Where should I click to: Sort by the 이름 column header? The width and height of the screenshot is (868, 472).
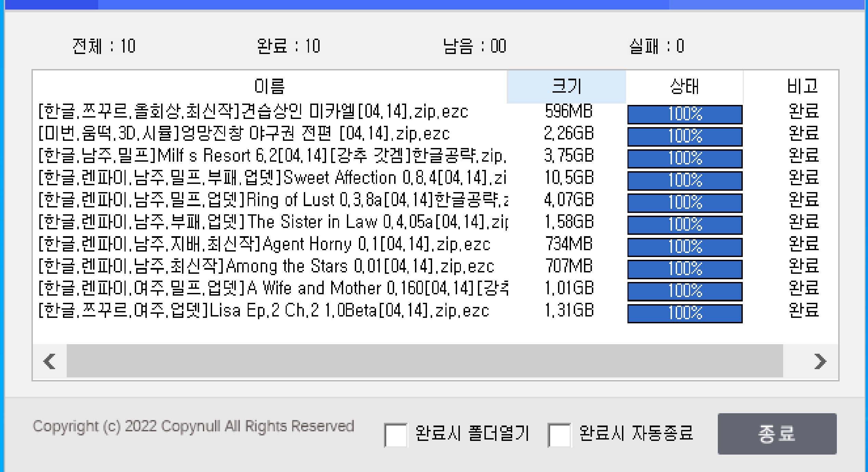tap(269, 86)
